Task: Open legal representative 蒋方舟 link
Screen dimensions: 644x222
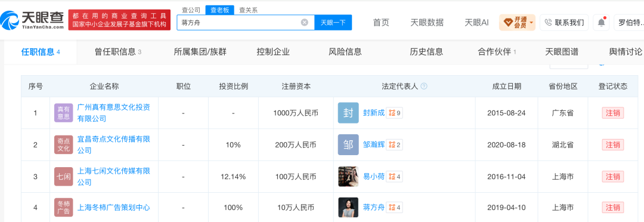Action: (374, 208)
